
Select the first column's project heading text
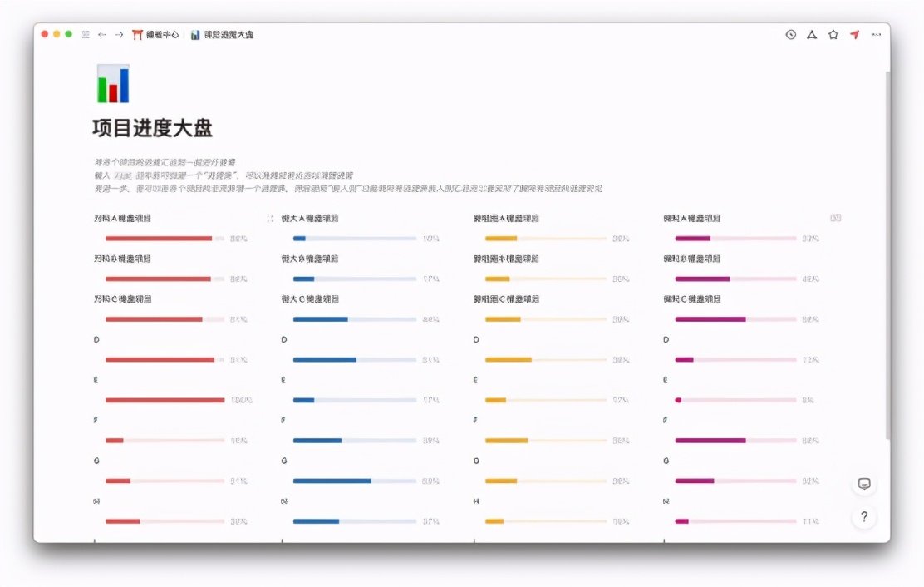click(124, 218)
